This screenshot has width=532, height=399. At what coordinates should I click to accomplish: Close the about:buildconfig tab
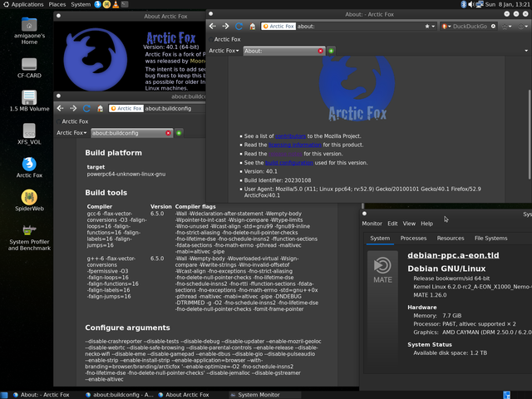(x=168, y=133)
